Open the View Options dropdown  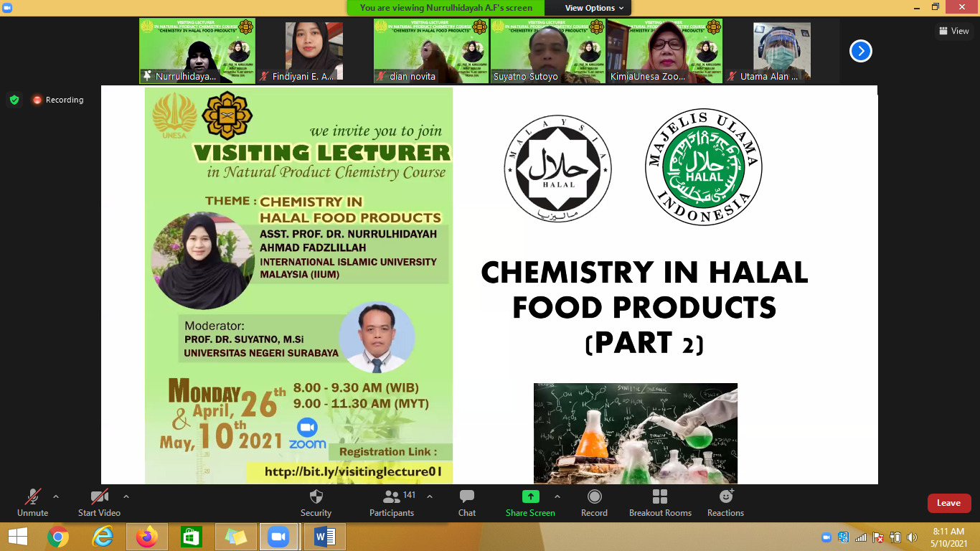pyautogui.click(x=594, y=8)
